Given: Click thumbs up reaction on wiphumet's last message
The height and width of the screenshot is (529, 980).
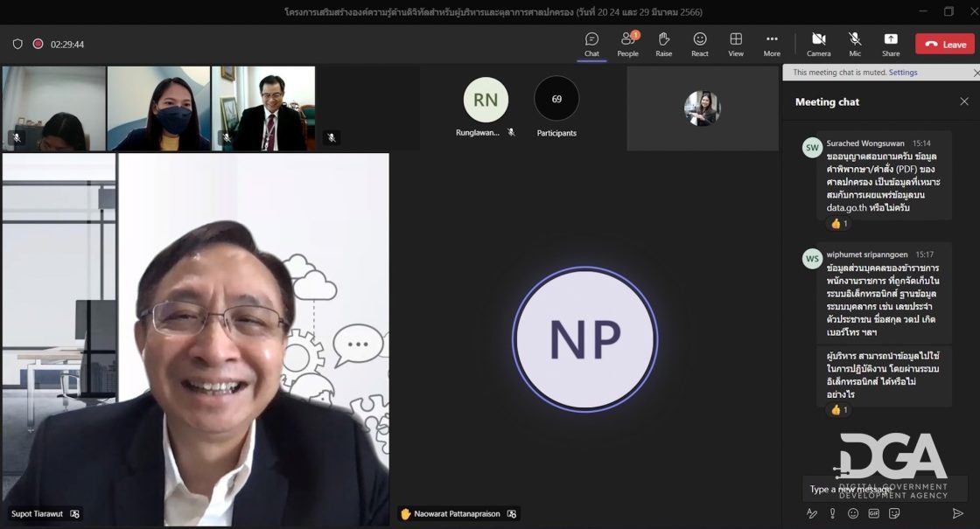Looking at the screenshot, I should click(x=838, y=410).
